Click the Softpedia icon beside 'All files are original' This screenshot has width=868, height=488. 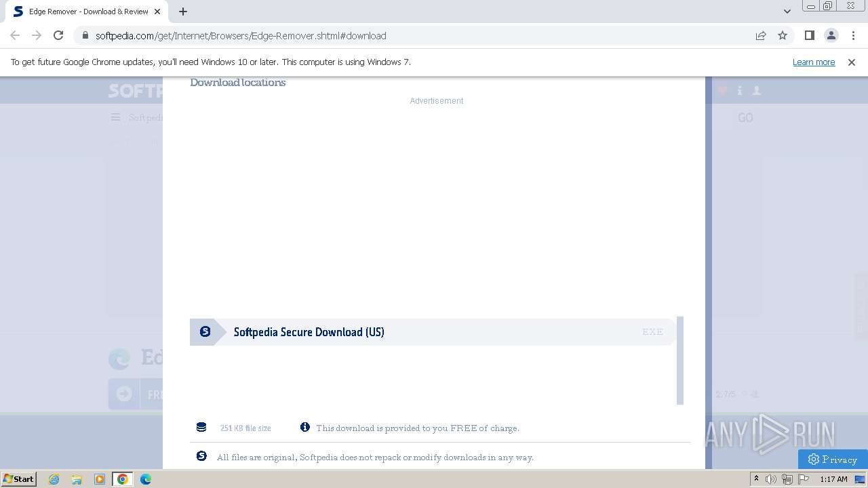coord(201,456)
